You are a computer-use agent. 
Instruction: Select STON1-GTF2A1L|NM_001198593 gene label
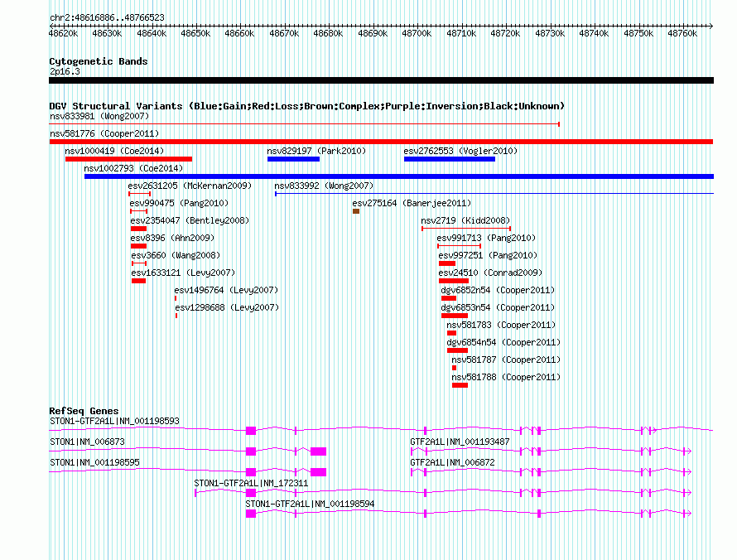click(x=114, y=421)
